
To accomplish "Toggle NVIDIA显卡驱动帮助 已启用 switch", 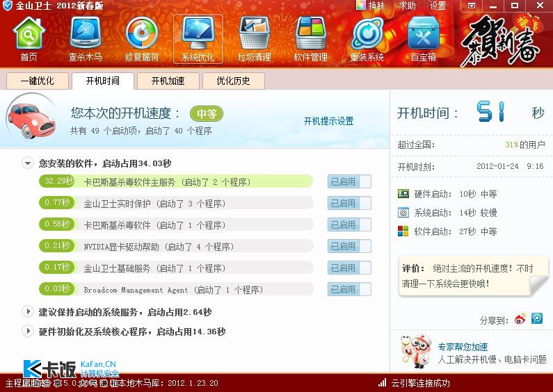I will coord(349,246).
